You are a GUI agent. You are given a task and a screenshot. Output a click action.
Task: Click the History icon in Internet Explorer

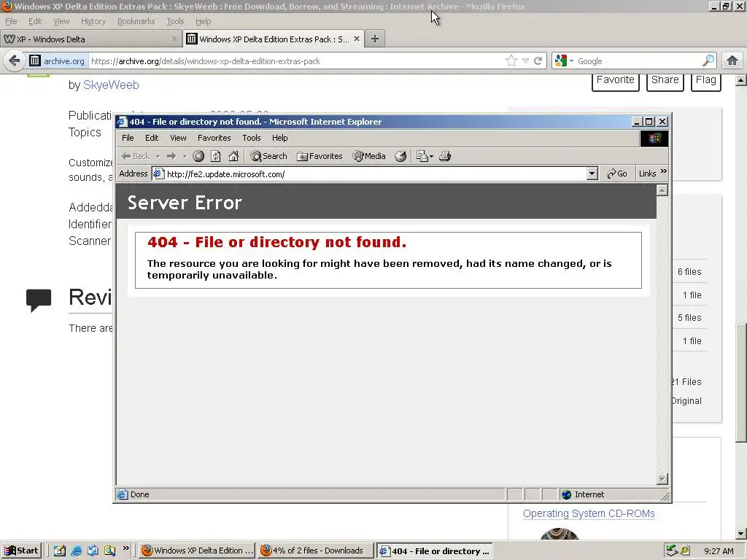point(400,156)
